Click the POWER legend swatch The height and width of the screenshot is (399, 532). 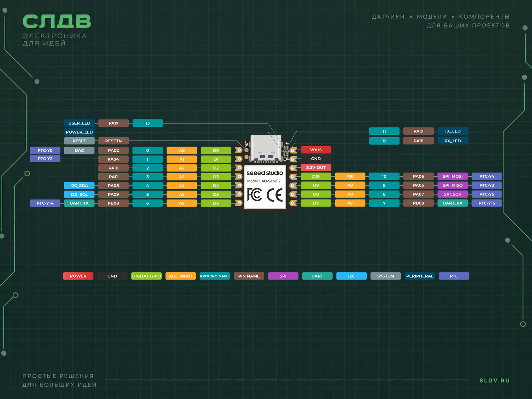pyautogui.click(x=78, y=276)
